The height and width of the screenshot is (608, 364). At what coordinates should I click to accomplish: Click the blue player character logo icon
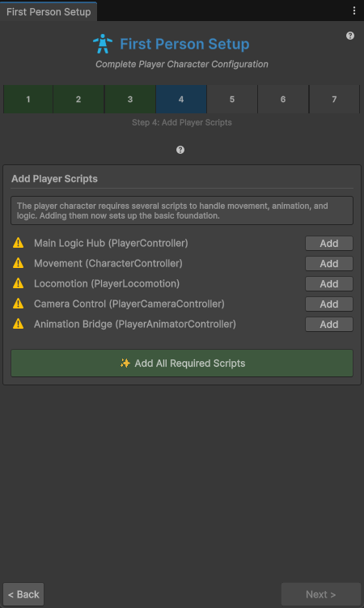[103, 44]
